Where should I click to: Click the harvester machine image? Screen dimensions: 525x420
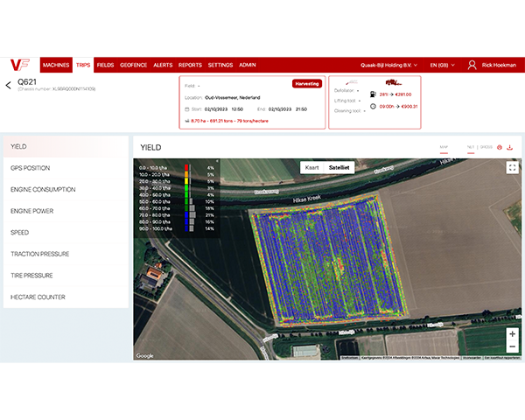tap(393, 82)
